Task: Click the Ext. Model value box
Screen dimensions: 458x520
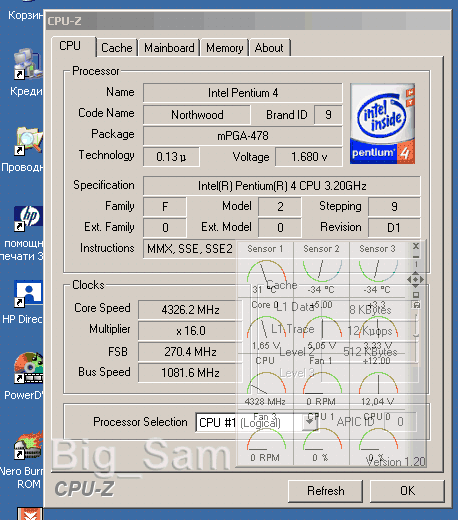Action: tap(280, 228)
